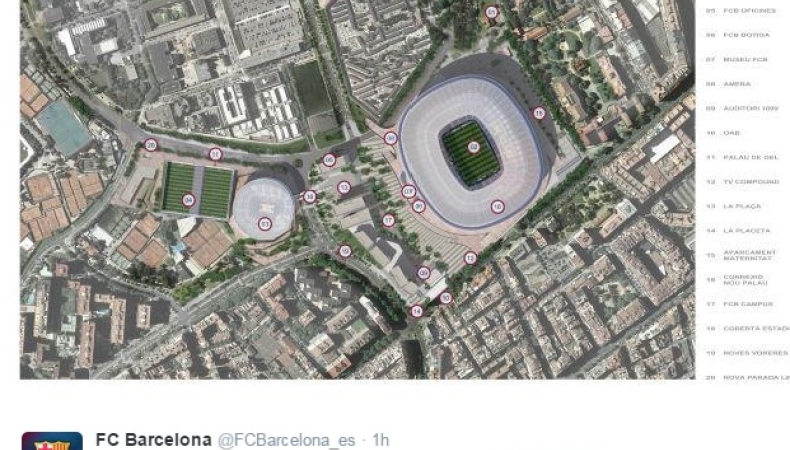Select marker 15 beside the stadium's right edge

539,113
